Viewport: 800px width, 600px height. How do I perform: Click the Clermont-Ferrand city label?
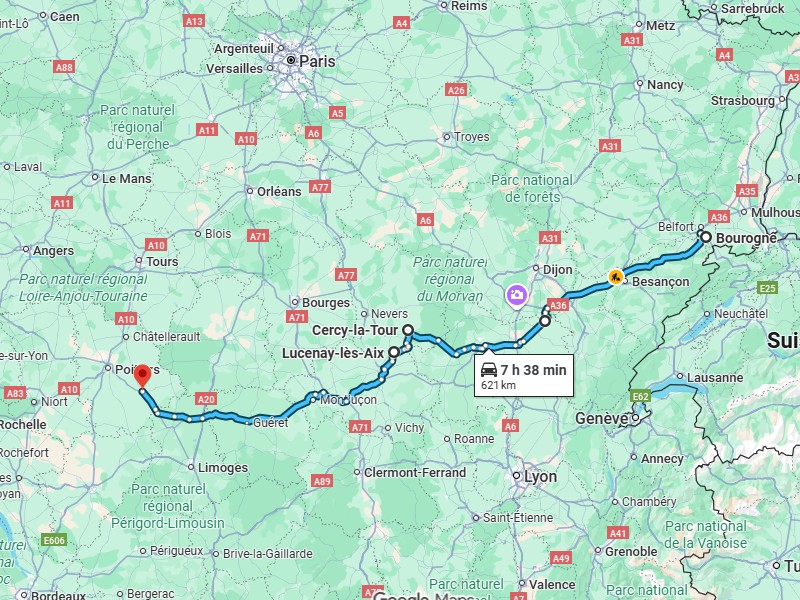click(415, 473)
